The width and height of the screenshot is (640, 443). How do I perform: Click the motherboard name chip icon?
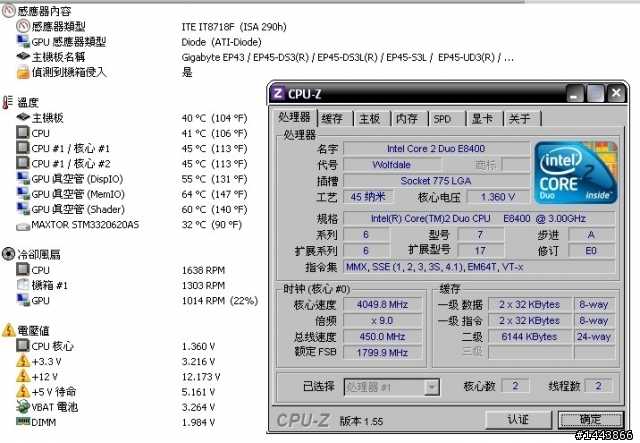coord(23,56)
